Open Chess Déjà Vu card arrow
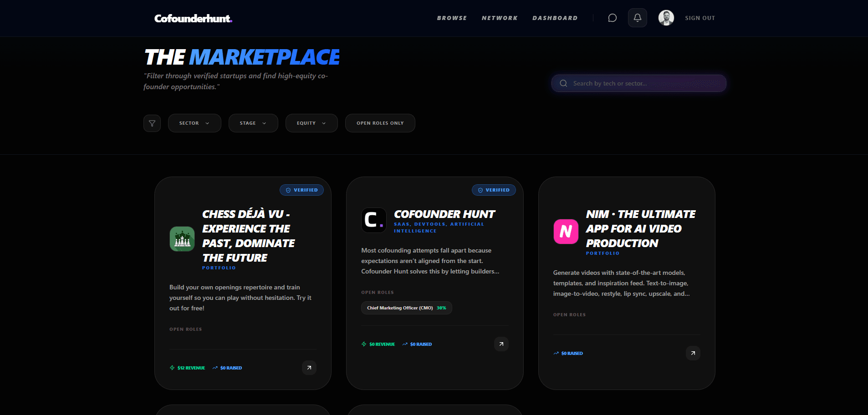The height and width of the screenshot is (415, 868). click(309, 368)
